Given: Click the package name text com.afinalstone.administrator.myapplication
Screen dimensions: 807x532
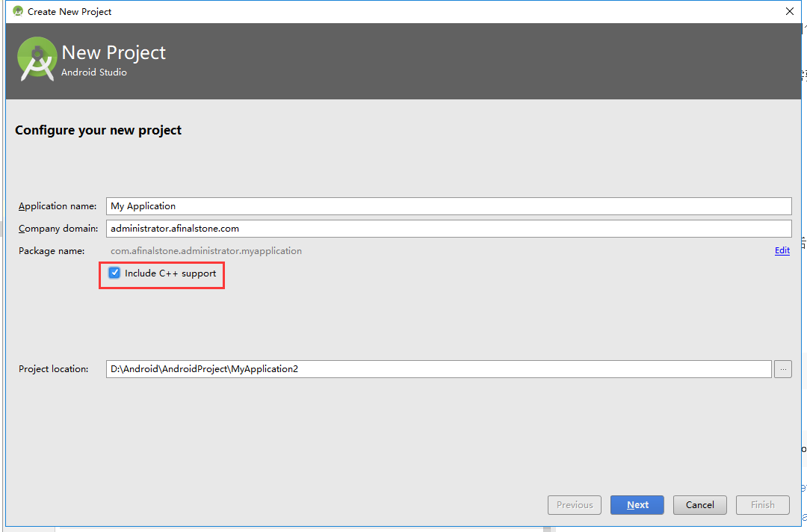Looking at the screenshot, I should (x=206, y=250).
